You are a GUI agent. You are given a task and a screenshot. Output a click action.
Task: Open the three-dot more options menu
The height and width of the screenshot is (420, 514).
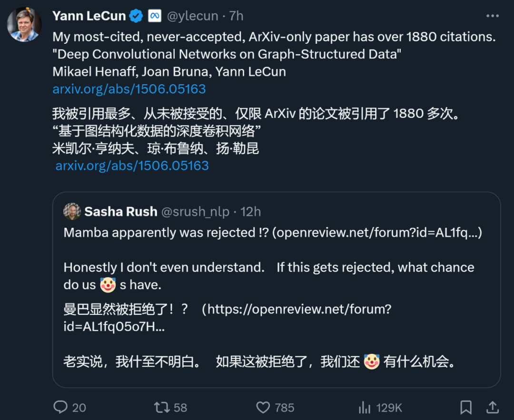click(493, 15)
